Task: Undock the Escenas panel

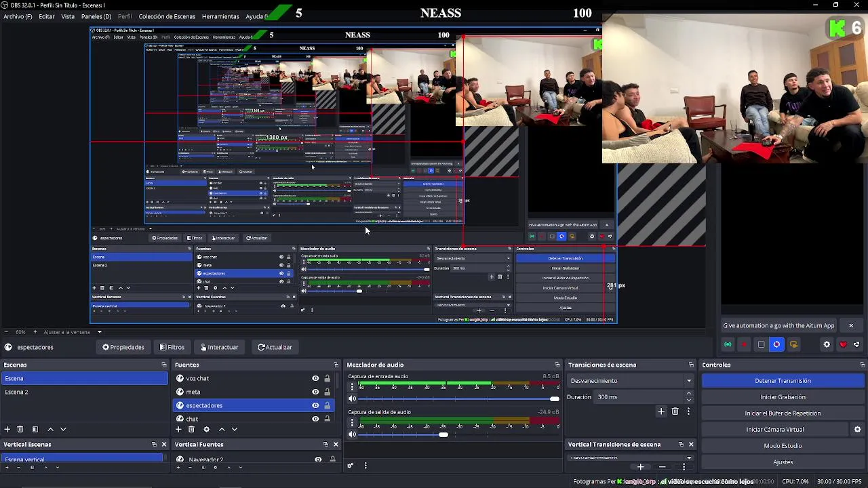Action: (x=163, y=365)
